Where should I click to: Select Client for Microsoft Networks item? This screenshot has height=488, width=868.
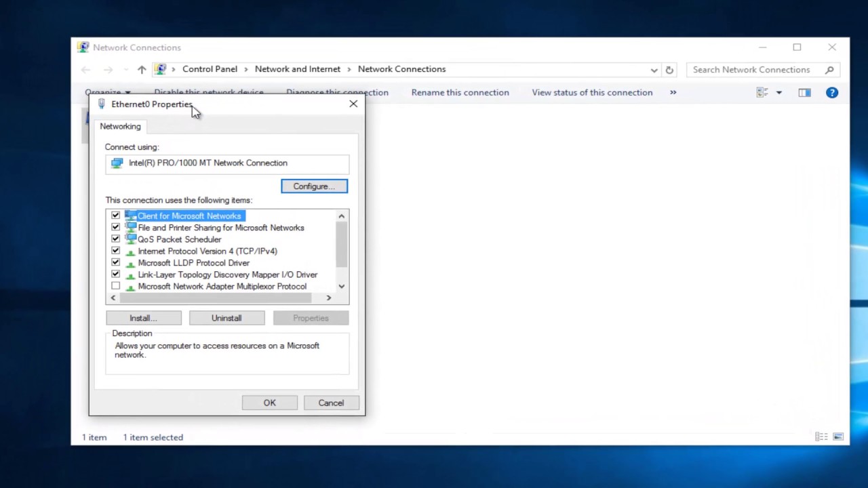(x=189, y=216)
